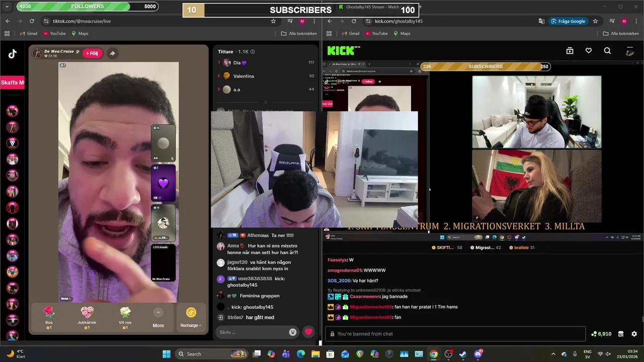The height and width of the screenshot is (362, 644).
Task: Open Alla bokmärken folder in TikTok window
Action: point(299,34)
